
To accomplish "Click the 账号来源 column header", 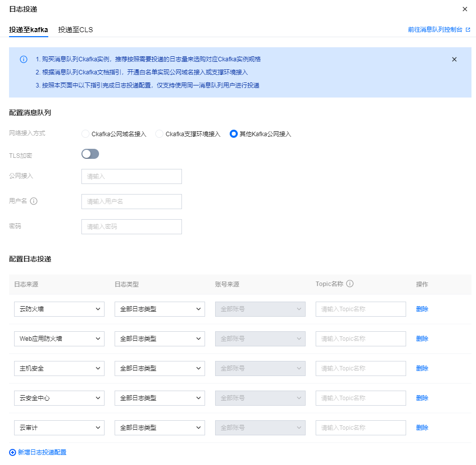I will 227,285.
